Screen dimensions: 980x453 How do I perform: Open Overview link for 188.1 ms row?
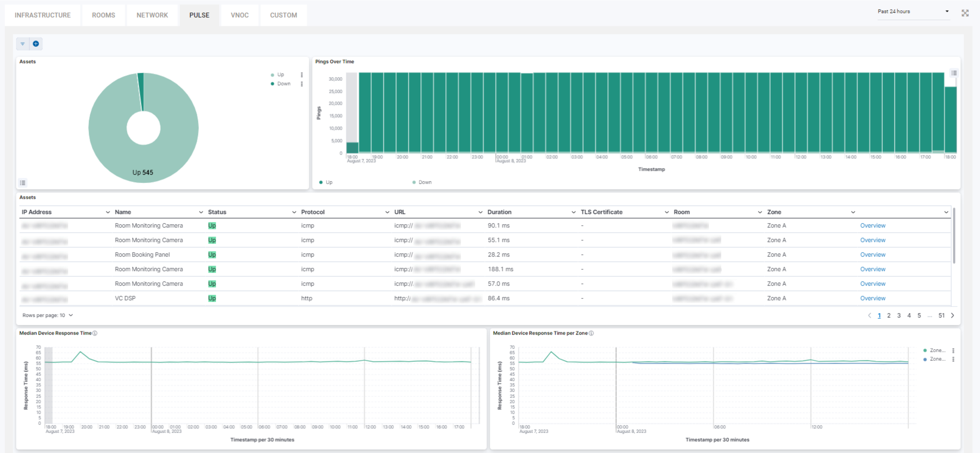(873, 269)
